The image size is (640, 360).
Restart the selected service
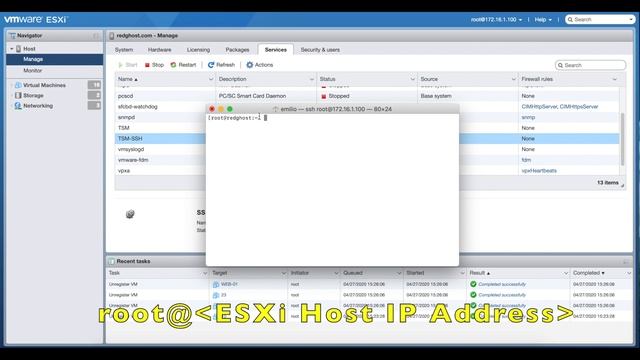[x=183, y=65]
